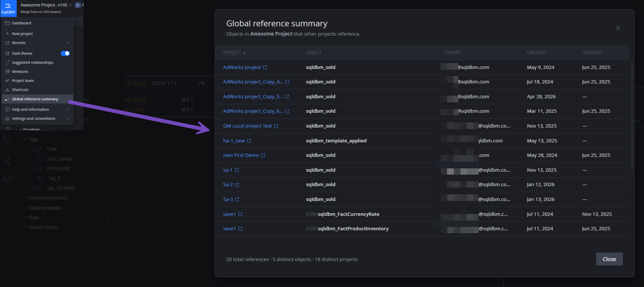Click the sqldbm_template_applied object cell
644x287 pixels.
[336, 141]
